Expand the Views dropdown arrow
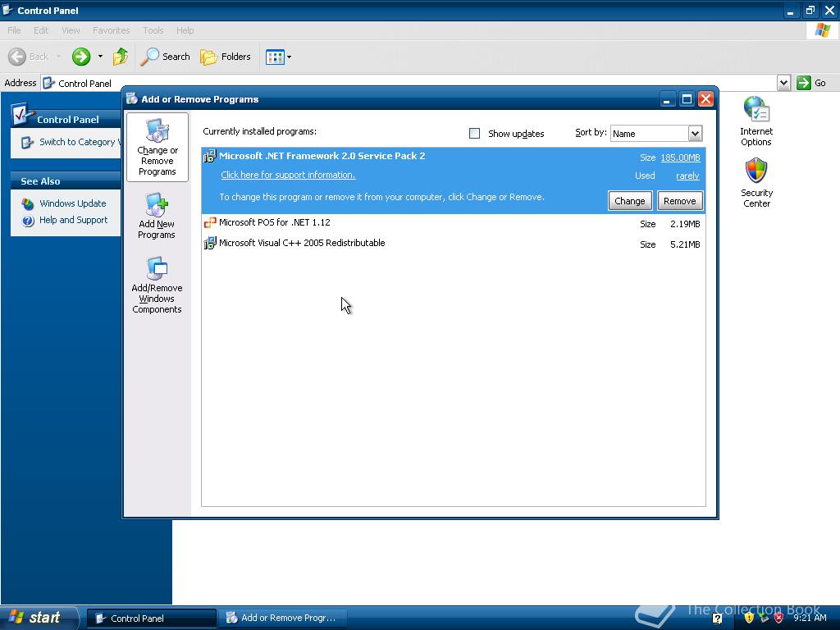The height and width of the screenshot is (630, 840). pyautogui.click(x=290, y=57)
